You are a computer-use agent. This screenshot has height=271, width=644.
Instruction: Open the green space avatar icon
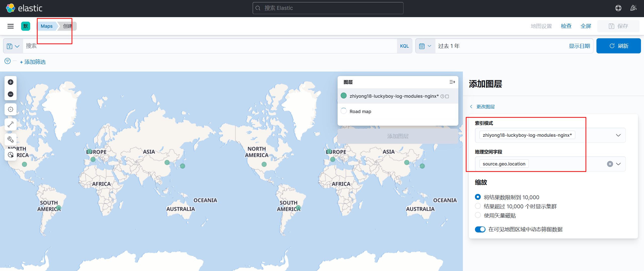point(26,26)
